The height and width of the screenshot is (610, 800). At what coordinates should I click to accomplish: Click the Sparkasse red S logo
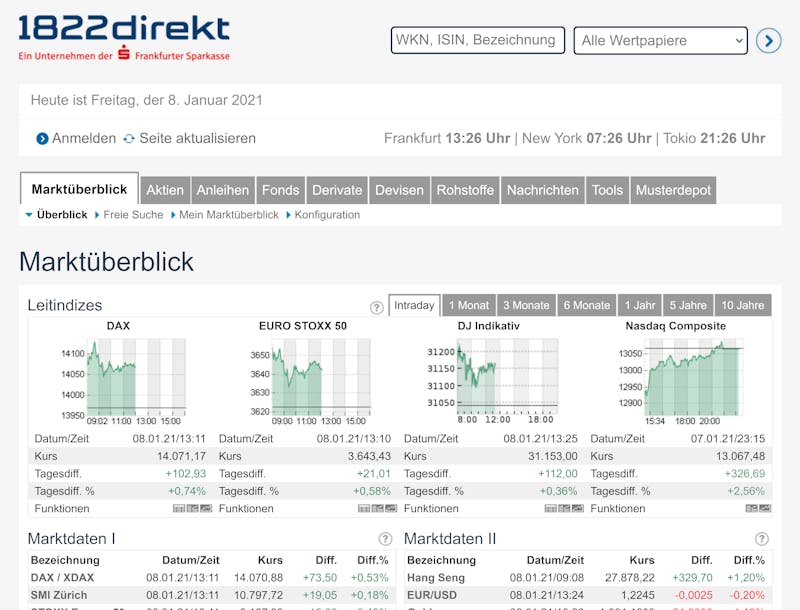(124, 53)
